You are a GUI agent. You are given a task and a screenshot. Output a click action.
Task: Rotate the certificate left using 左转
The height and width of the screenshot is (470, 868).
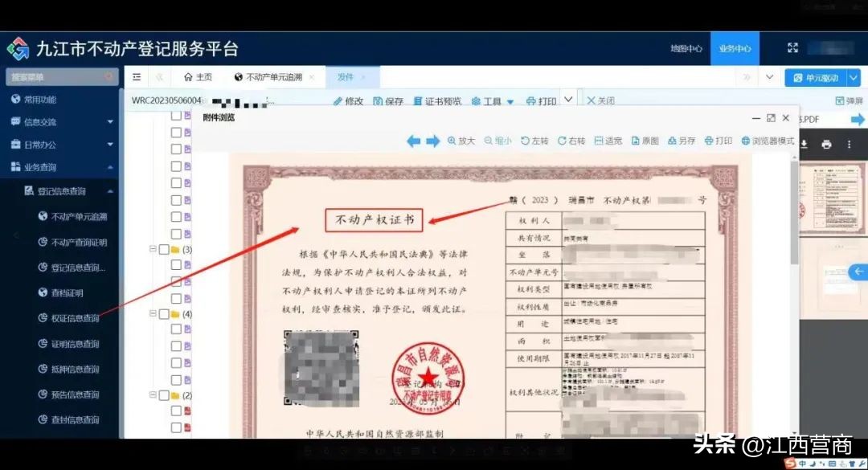point(534,140)
